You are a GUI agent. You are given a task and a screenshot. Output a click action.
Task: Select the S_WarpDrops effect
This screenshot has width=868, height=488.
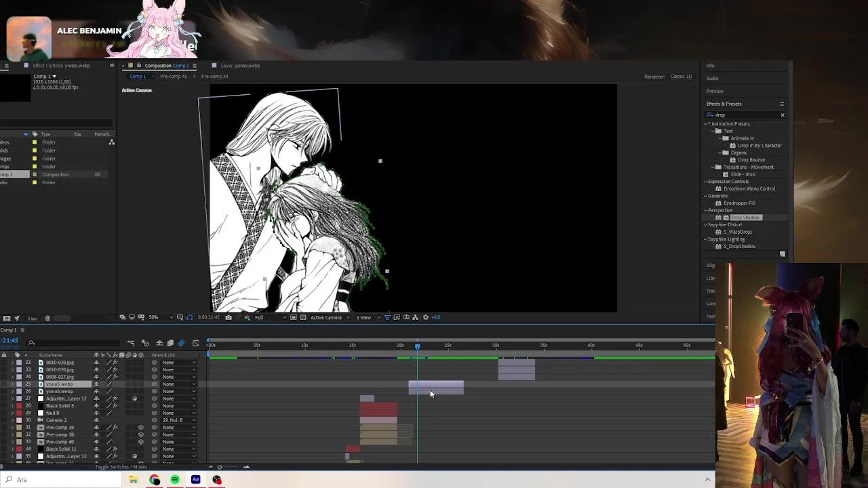click(x=738, y=232)
